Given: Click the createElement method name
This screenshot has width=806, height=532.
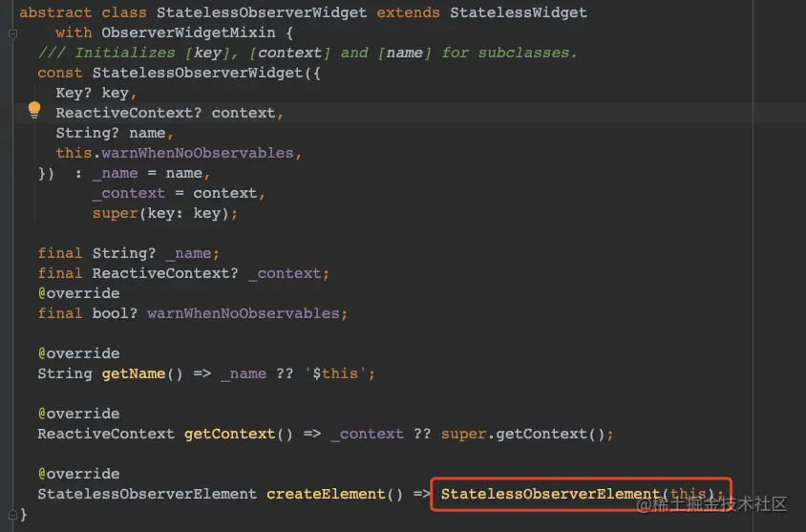Looking at the screenshot, I should [326, 494].
